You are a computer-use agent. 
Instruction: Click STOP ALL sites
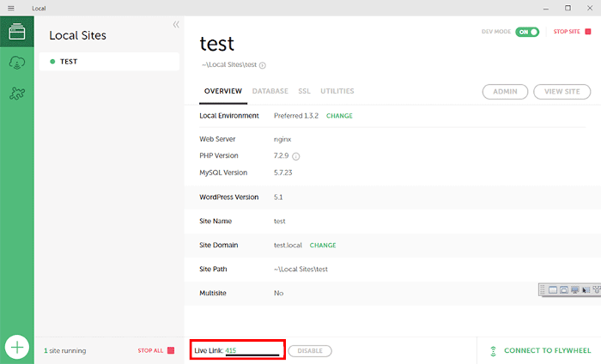click(x=150, y=350)
